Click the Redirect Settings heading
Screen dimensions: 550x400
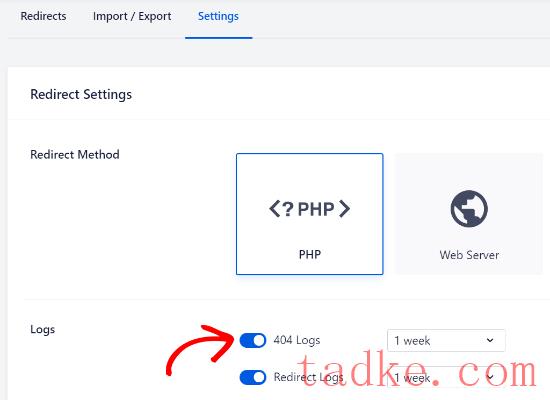click(x=81, y=94)
